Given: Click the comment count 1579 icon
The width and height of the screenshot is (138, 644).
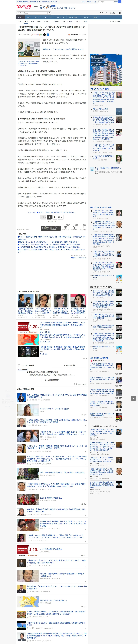Looking at the screenshot, I should click(x=34, y=35).
